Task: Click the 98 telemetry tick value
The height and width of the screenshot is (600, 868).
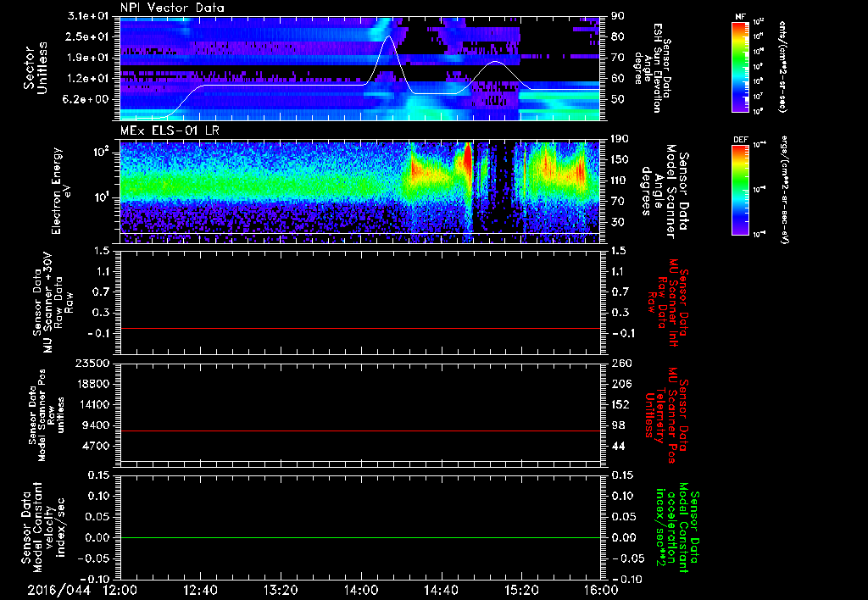Action: click(618, 425)
